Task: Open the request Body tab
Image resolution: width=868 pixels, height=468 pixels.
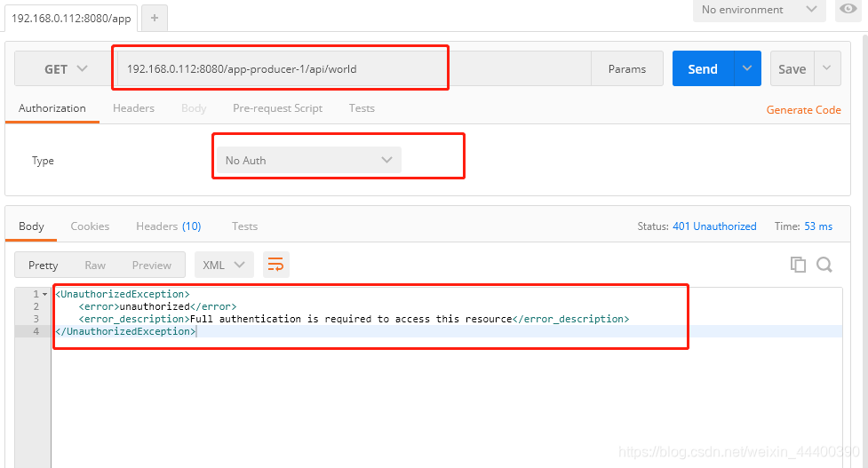Action: (194, 108)
